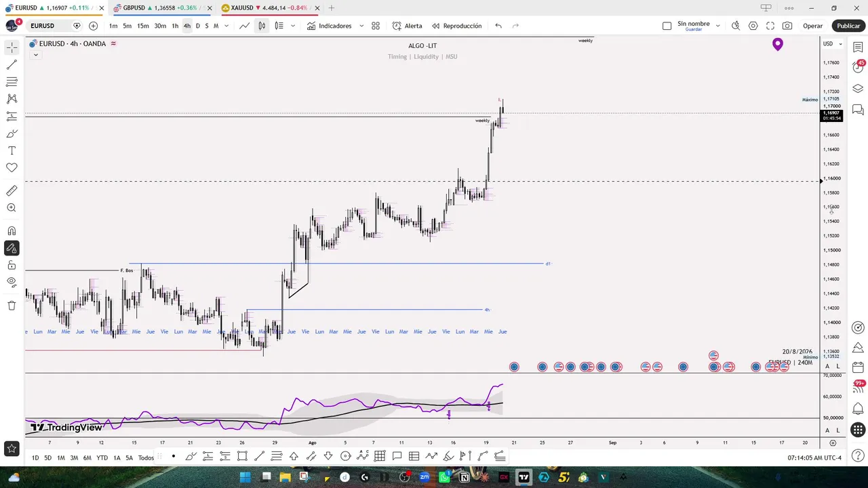Toggle the layout setup square checkbox

pos(667,26)
